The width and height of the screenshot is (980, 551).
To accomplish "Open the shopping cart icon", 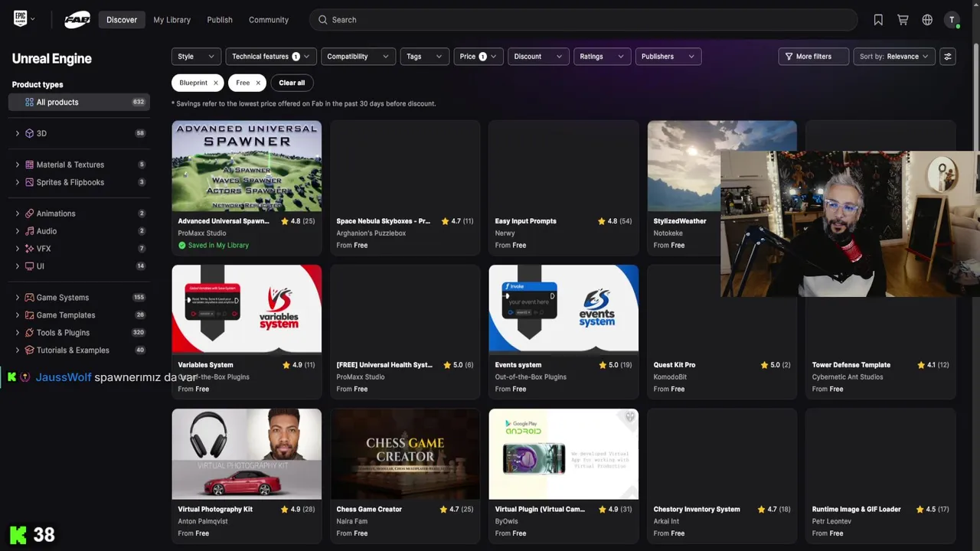I will coord(903,20).
